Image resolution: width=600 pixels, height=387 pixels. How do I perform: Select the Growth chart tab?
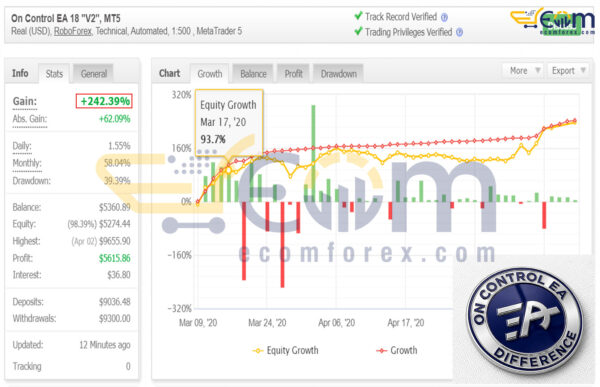[209, 73]
